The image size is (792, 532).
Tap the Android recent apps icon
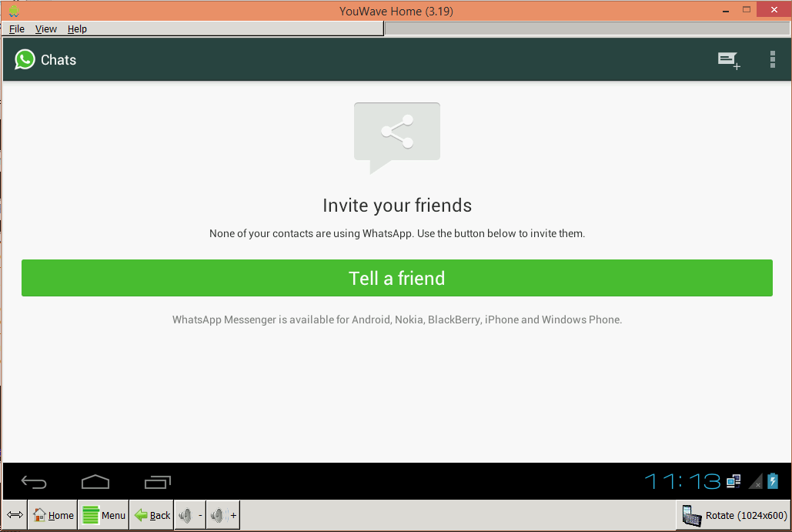[158, 483]
